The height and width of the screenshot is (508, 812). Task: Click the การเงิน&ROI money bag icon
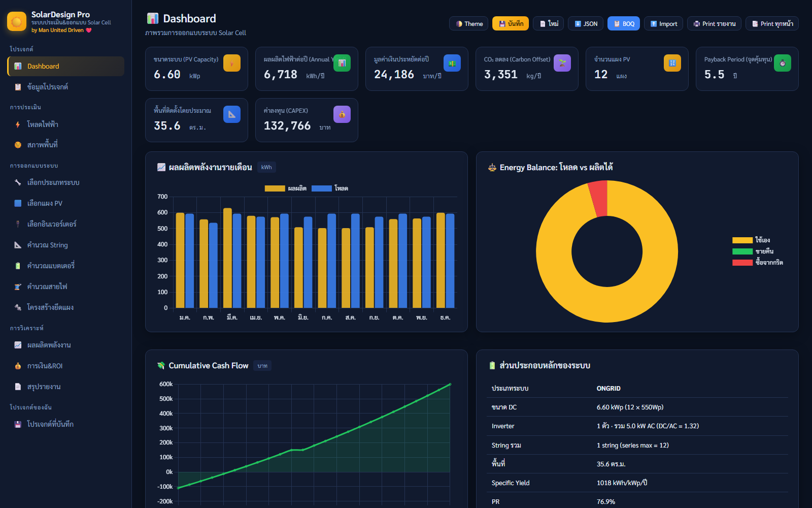(18, 366)
